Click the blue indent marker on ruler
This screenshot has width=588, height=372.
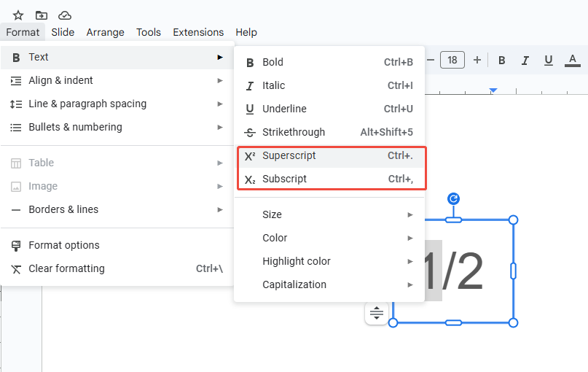pos(493,90)
